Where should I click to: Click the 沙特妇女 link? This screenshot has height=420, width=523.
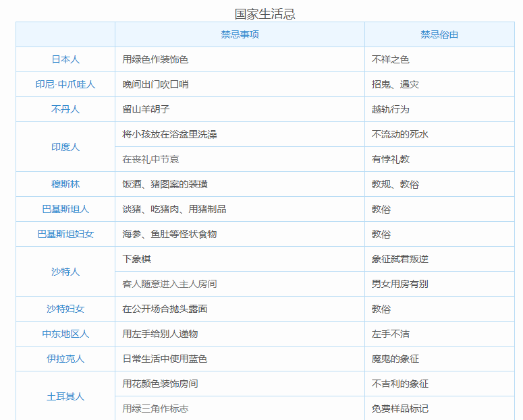point(65,309)
